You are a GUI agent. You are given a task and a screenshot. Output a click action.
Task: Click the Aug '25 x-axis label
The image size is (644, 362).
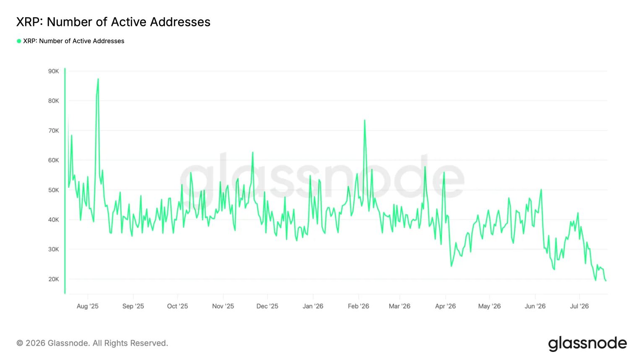pyautogui.click(x=88, y=306)
